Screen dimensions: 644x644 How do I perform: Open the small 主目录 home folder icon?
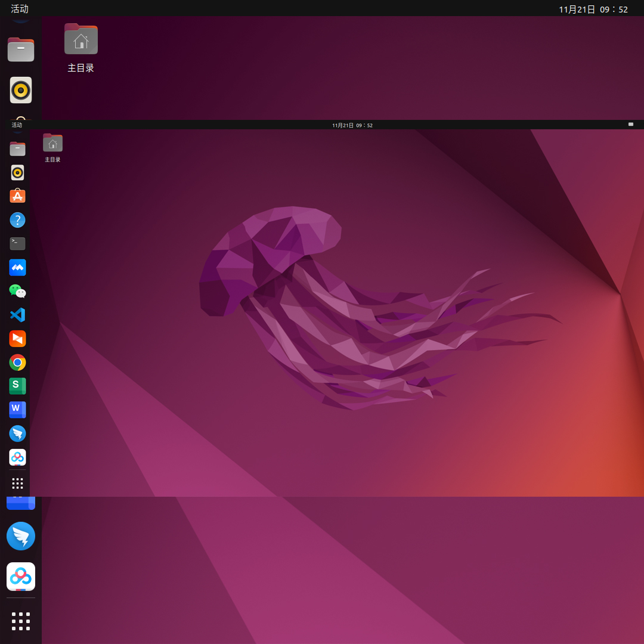(x=52, y=143)
